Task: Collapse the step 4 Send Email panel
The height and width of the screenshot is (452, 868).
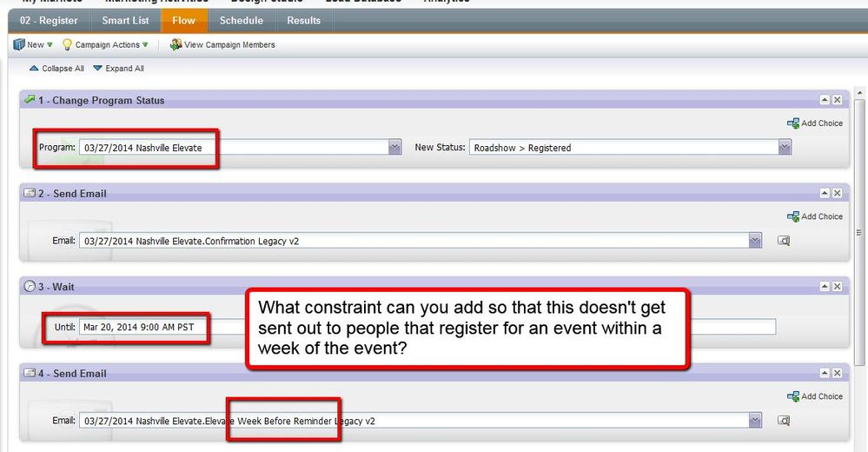Action: pos(825,374)
